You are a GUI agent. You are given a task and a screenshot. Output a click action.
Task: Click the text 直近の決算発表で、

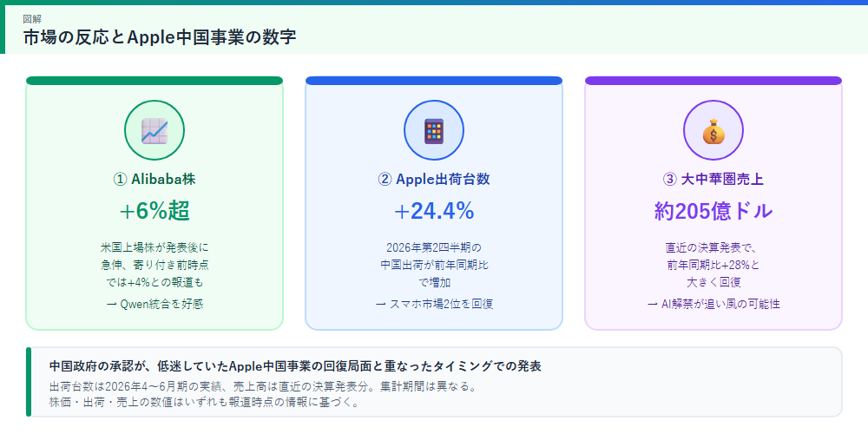click(713, 247)
